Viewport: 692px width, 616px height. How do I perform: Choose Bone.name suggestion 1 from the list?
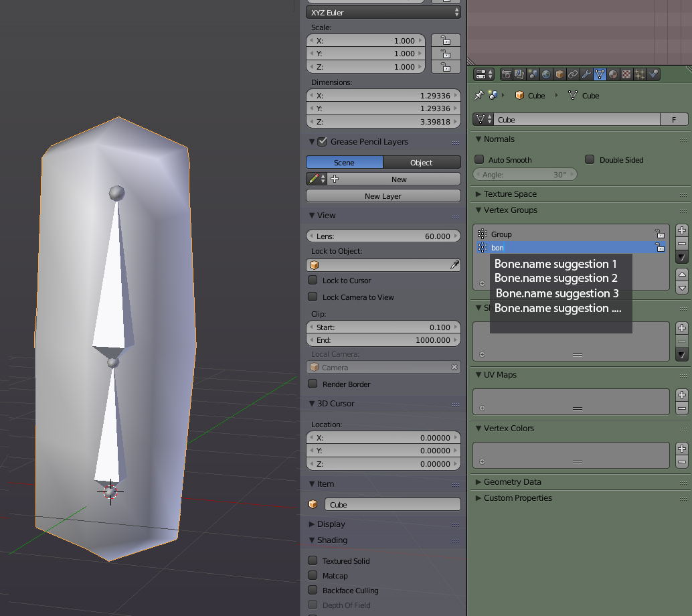click(x=555, y=264)
